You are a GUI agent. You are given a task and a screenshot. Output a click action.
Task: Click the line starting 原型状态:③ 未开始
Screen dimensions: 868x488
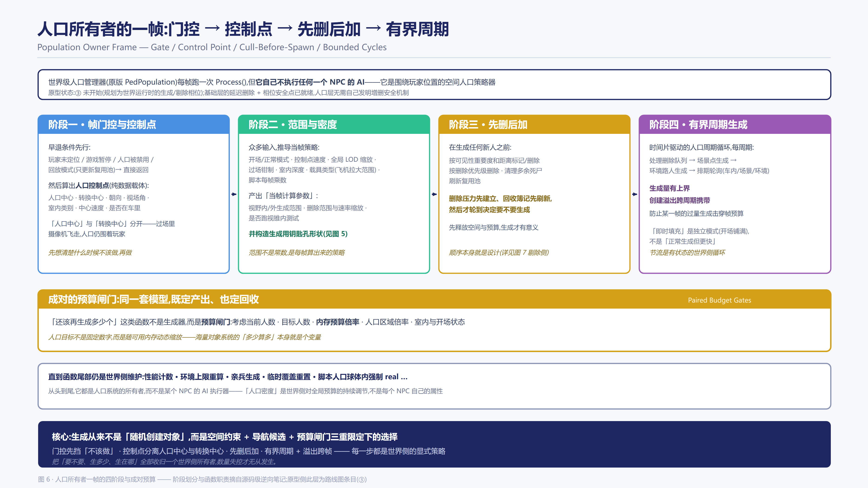tap(228, 93)
